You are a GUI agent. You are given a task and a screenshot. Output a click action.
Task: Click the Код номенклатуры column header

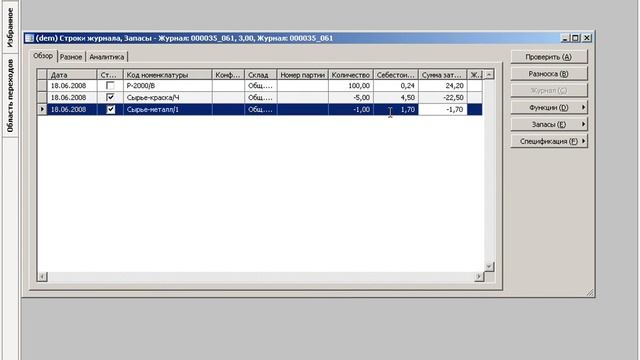(x=167, y=75)
